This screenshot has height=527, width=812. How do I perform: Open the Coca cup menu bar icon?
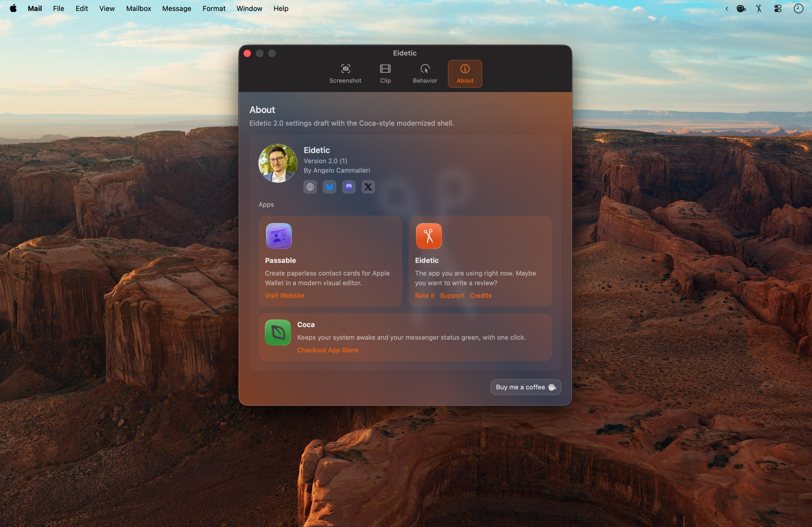[x=741, y=8]
